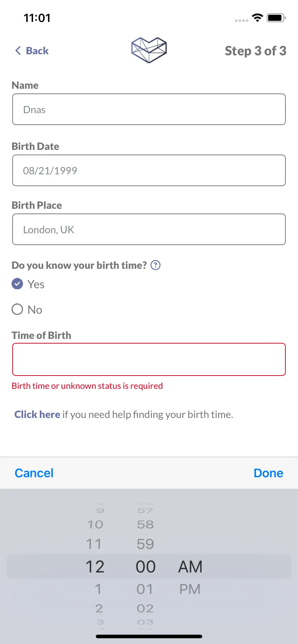Tap the Back navigation text
Image resolution: width=298 pixels, height=644 pixels.
click(37, 51)
